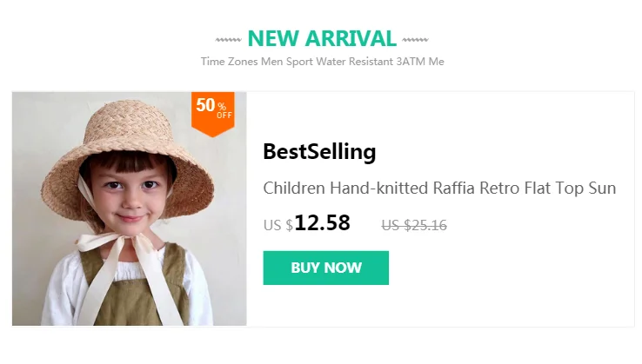Click the wavy decoration right of NEW ARRIVAL
The height and width of the screenshot is (364, 642).
coord(415,39)
